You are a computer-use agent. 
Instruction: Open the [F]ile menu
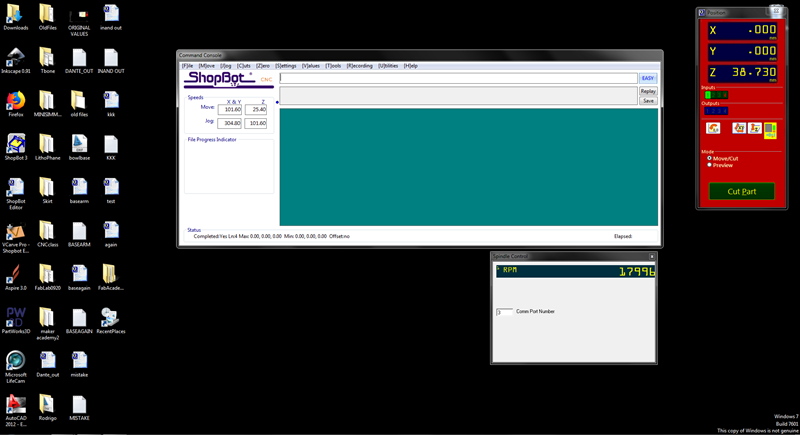pyautogui.click(x=188, y=66)
